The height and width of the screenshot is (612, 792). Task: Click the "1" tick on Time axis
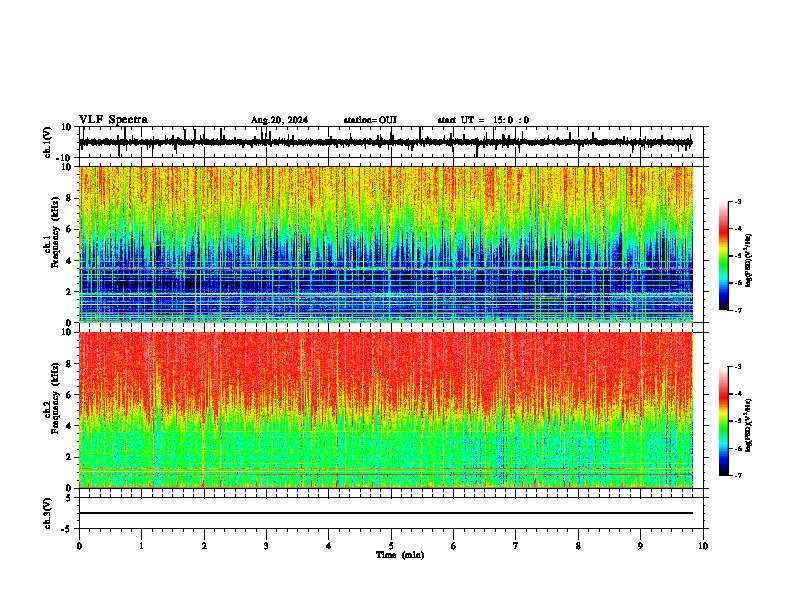pyautogui.click(x=141, y=546)
